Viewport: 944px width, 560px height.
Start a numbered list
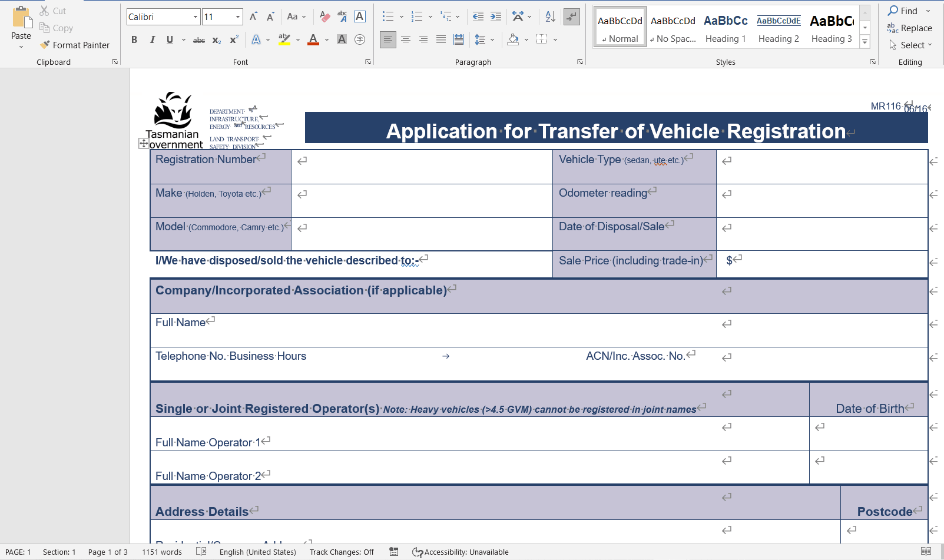tap(417, 16)
